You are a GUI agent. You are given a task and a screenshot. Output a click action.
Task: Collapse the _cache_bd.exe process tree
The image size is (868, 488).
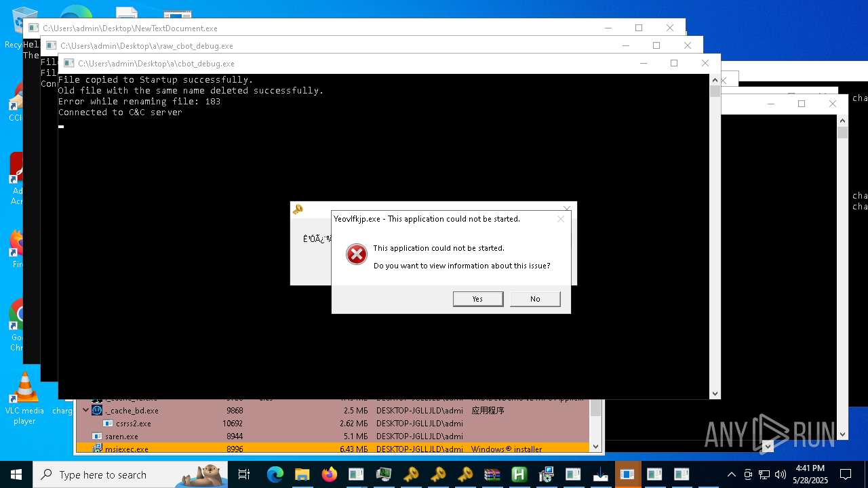(x=85, y=410)
